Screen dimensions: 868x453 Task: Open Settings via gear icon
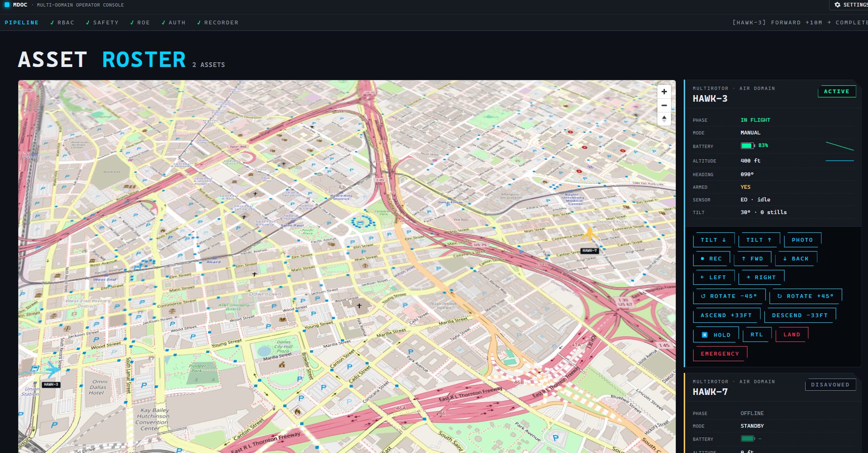click(838, 5)
